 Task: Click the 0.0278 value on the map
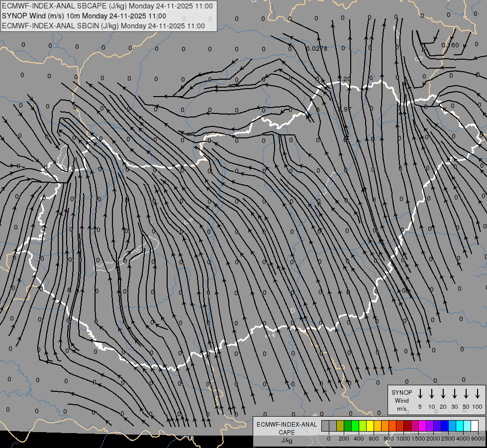[x=316, y=48]
